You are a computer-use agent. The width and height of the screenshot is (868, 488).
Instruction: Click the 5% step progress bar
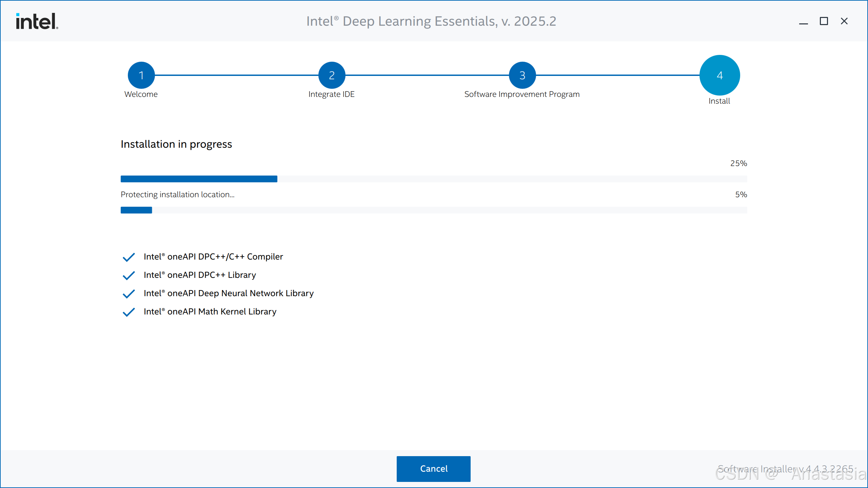(434, 210)
